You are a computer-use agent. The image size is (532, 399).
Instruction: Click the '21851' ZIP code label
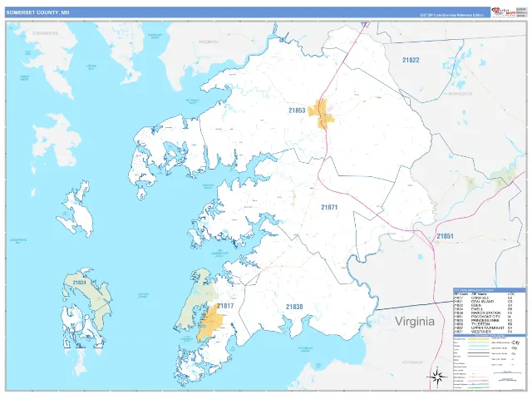pyautogui.click(x=445, y=236)
